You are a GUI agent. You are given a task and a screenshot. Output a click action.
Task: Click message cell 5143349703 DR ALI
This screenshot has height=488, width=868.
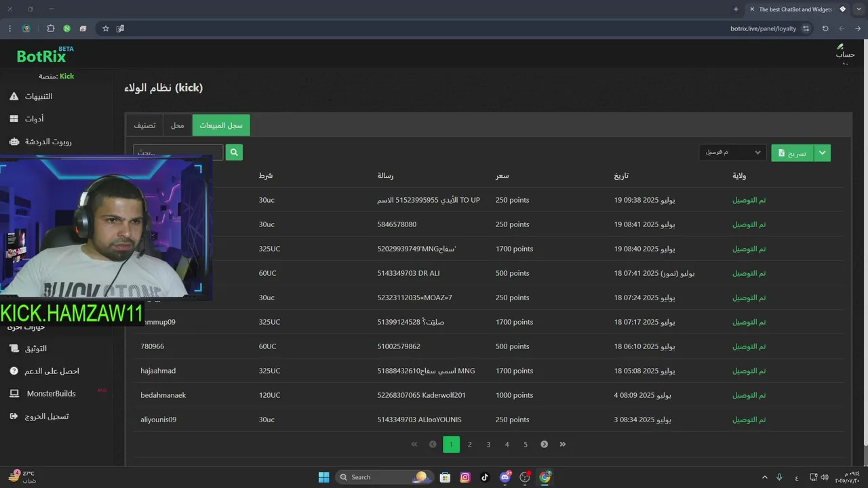409,273
